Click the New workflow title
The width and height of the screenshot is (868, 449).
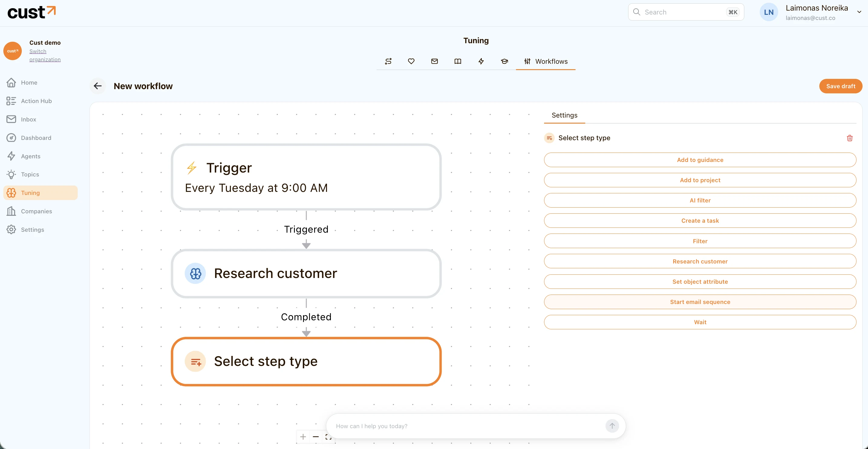pos(143,86)
